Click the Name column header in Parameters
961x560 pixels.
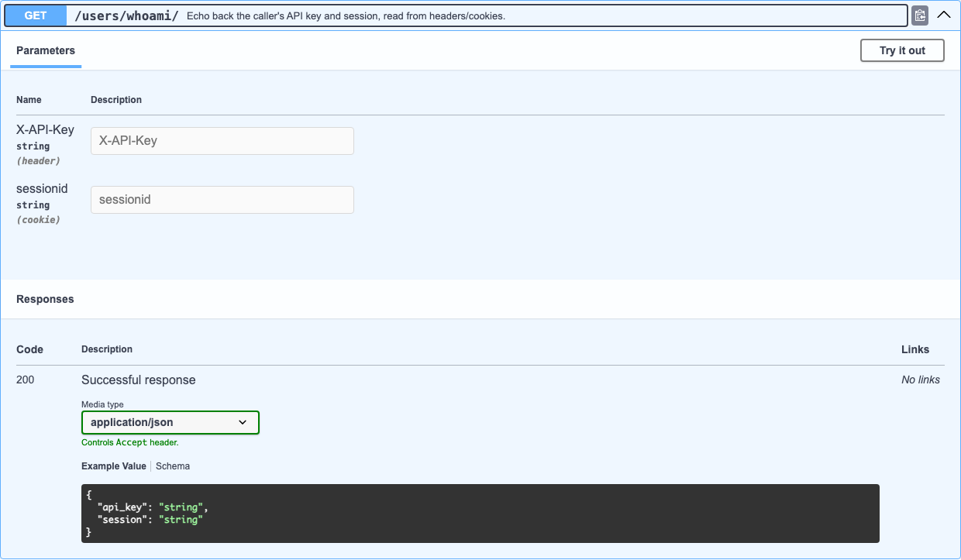[29, 100]
